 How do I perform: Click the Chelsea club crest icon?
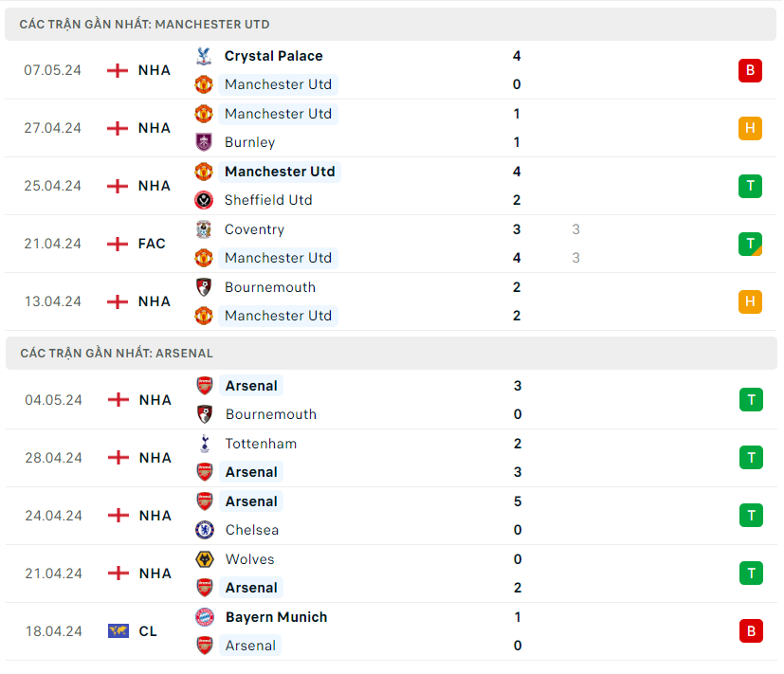(x=205, y=530)
